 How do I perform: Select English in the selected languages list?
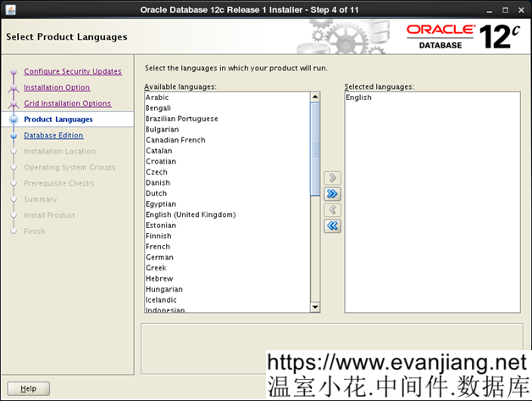click(x=358, y=97)
